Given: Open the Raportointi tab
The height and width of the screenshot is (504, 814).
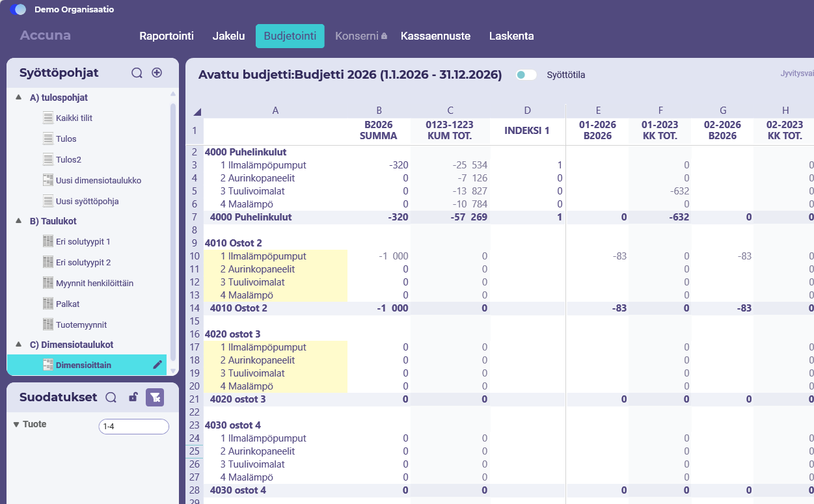Looking at the screenshot, I should tap(167, 36).
